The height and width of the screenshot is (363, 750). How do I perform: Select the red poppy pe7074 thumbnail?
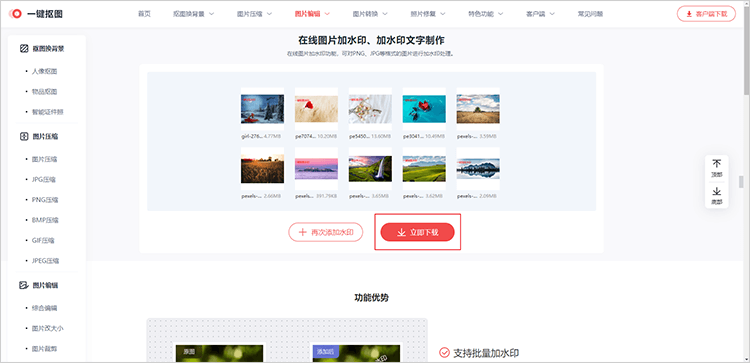point(316,109)
